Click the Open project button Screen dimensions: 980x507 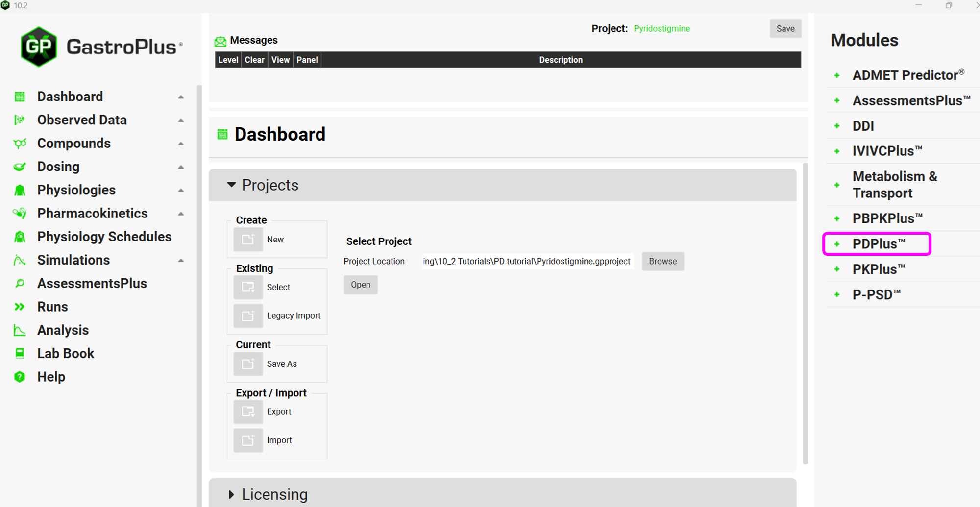click(x=361, y=285)
